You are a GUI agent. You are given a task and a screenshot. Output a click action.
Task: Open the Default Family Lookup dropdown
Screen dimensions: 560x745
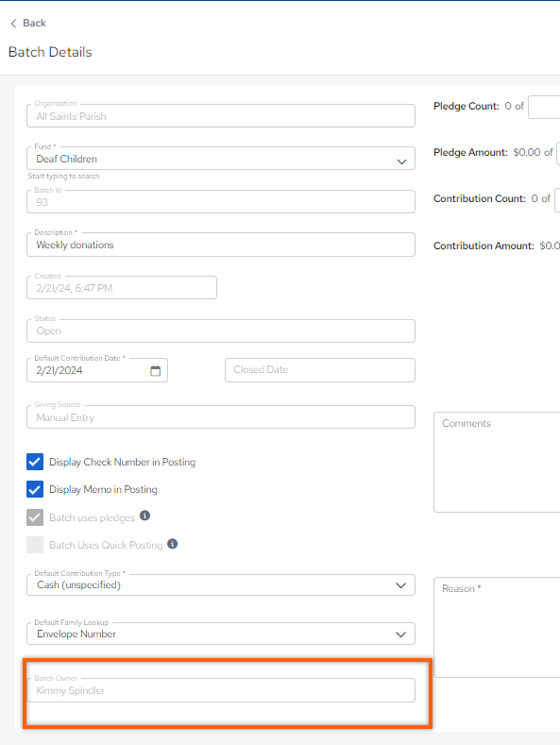pyautogui.click(x=221, y=634)
